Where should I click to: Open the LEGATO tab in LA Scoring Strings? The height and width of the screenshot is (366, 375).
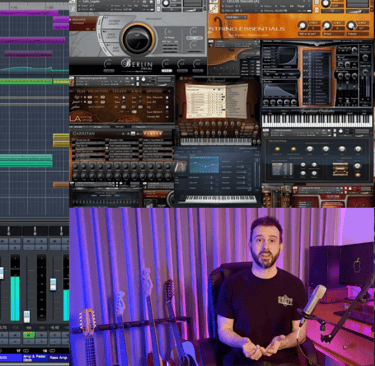point(119,91)
